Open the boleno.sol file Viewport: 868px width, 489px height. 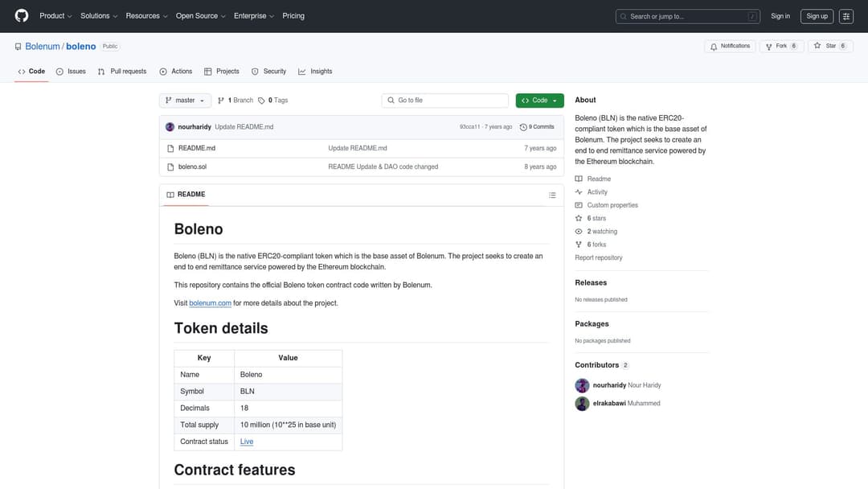point(192,167)
